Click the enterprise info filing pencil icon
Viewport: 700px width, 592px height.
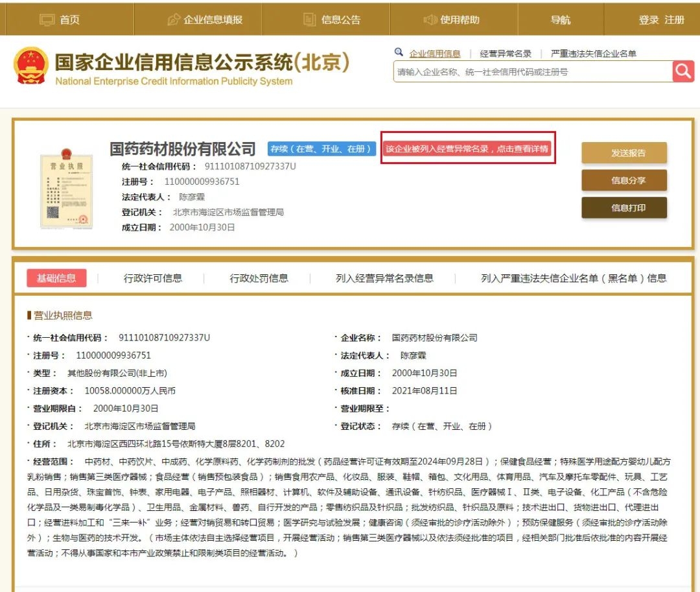173,19
